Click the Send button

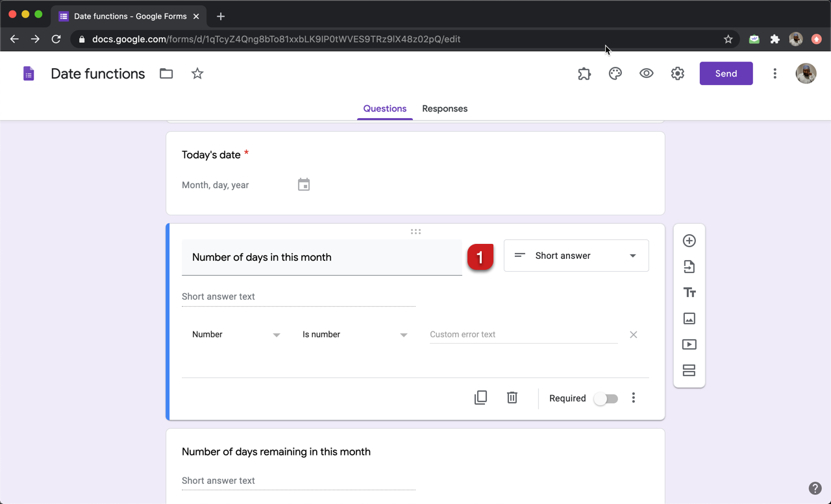pos(726,73)
